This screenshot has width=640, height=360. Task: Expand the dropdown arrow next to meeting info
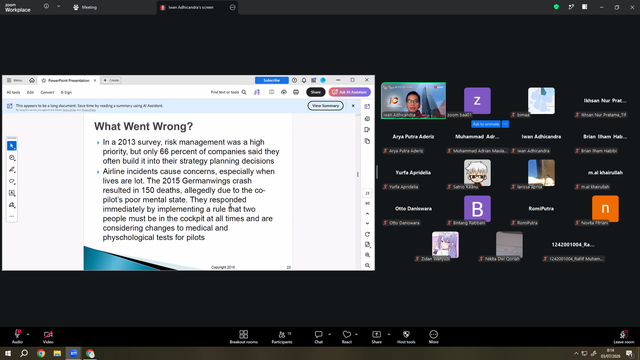[x=58, y=6]
